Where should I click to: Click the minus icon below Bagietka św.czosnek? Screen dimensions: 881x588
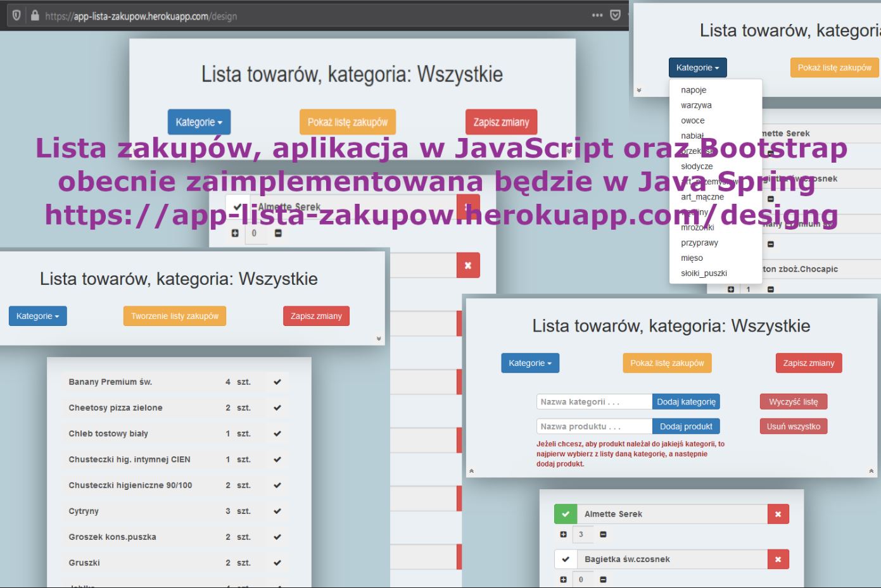[x=602, y=579]
